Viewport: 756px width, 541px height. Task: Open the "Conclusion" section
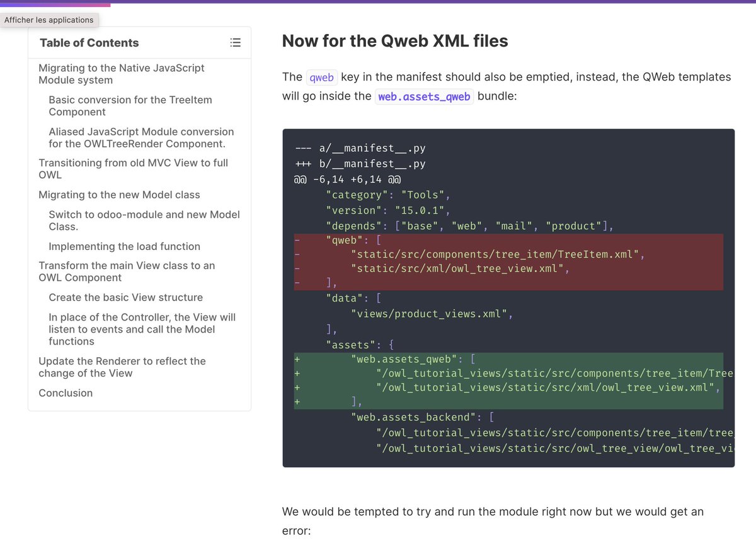(x=66, y=393)
